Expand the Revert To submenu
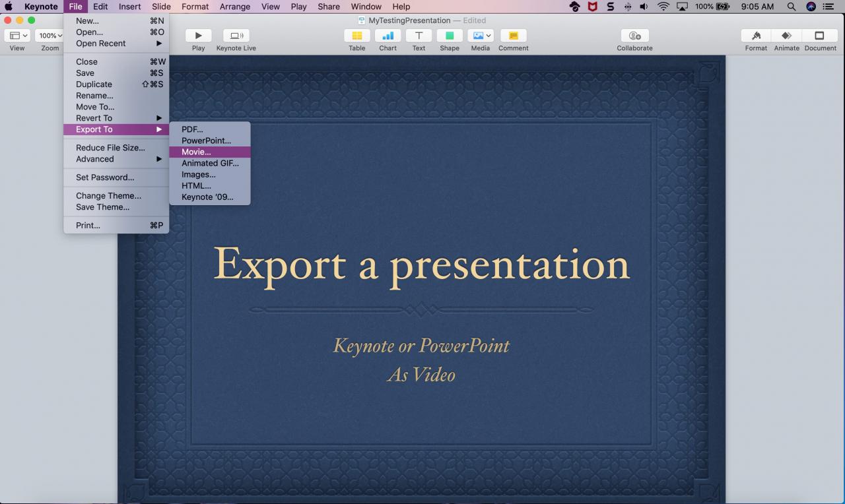The width and height of the screenshot is (845, 504). (116, 118)
